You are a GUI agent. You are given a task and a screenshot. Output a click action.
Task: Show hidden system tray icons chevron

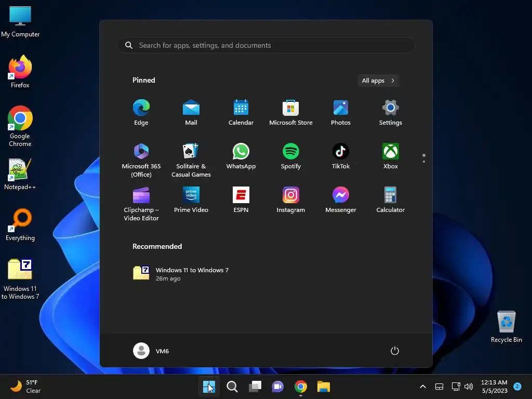click(x=423, y=387)
